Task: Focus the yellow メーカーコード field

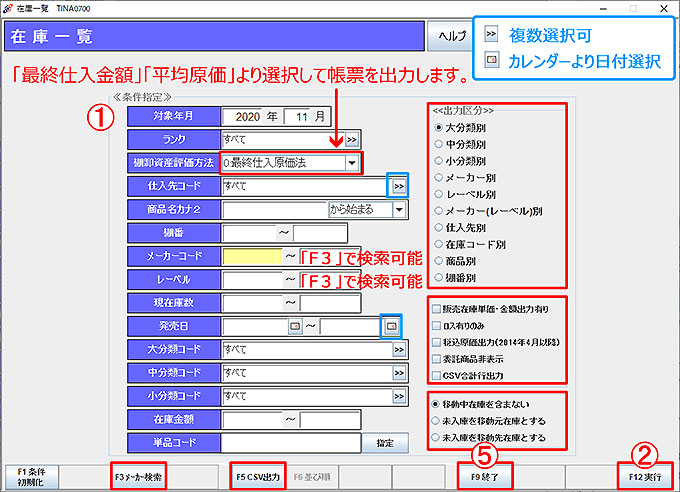Action: (x=252, y=256)
